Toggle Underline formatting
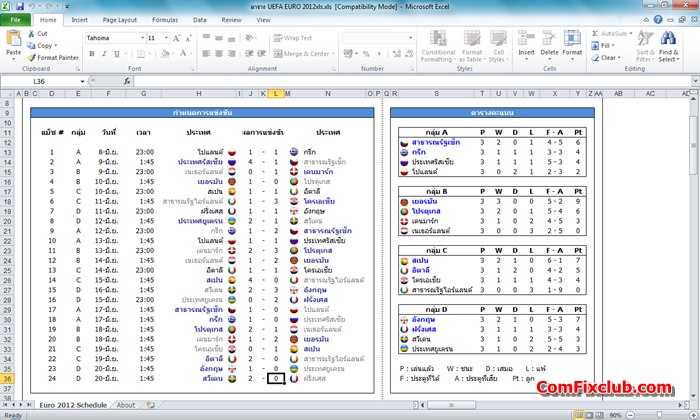 coord(117,54)
